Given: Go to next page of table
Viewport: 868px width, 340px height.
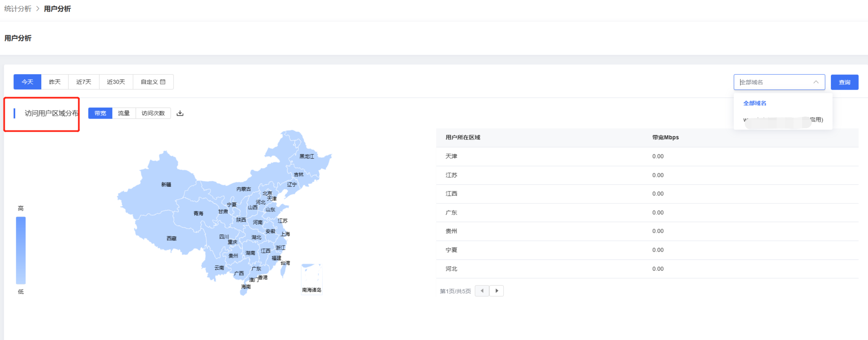Looking at the screenshot, I should 496,291.
